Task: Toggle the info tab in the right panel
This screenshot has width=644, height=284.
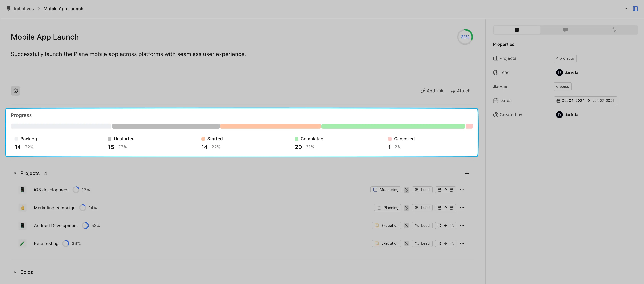Action: tap(517, 30)
